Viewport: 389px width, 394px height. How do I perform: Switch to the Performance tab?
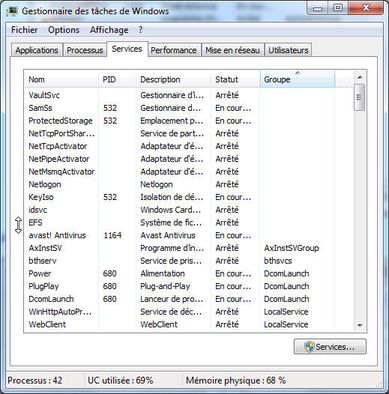click(x=174, y=50)
